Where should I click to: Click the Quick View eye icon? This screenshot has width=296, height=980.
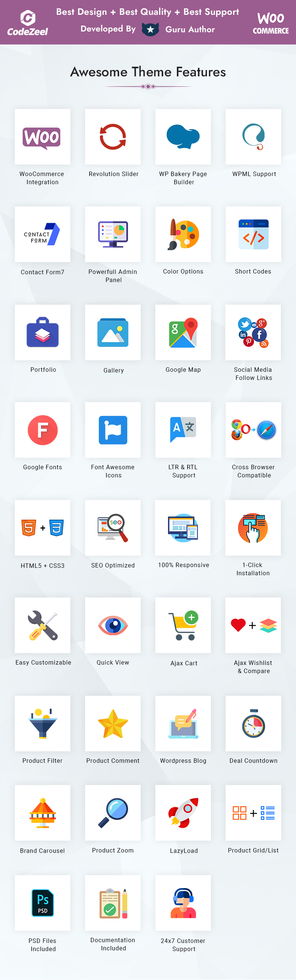point(113,625)
